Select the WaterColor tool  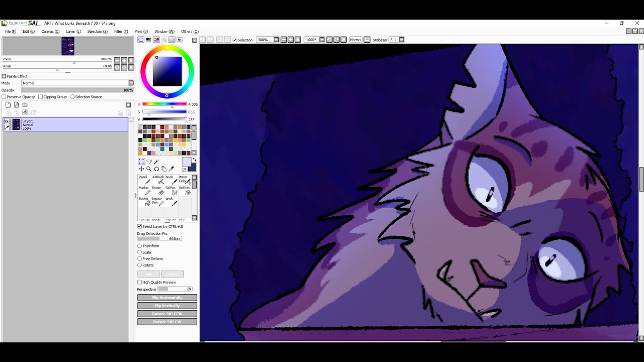184,180
